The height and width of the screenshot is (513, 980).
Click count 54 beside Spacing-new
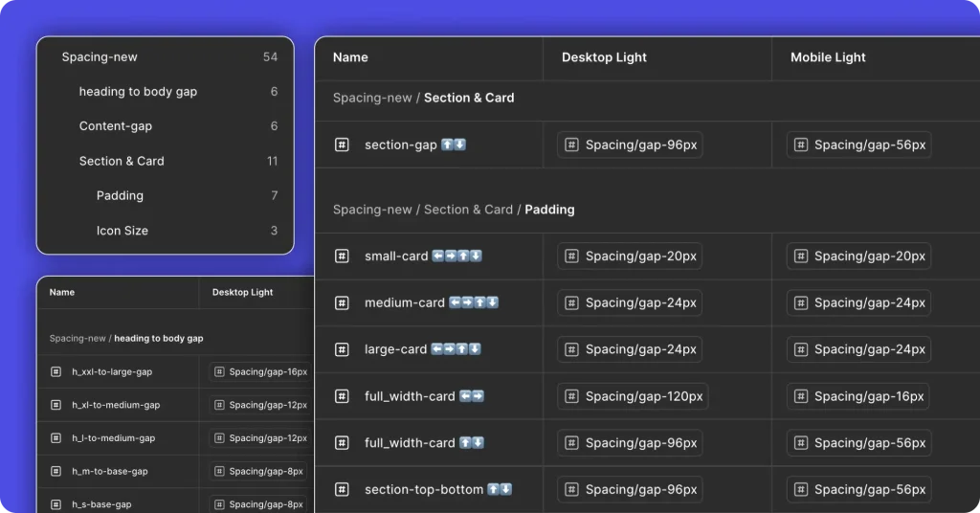point(270,56)
